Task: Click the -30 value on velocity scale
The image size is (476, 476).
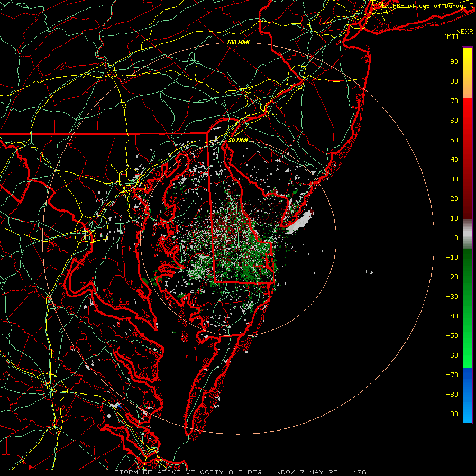Action: coord(452,297)
